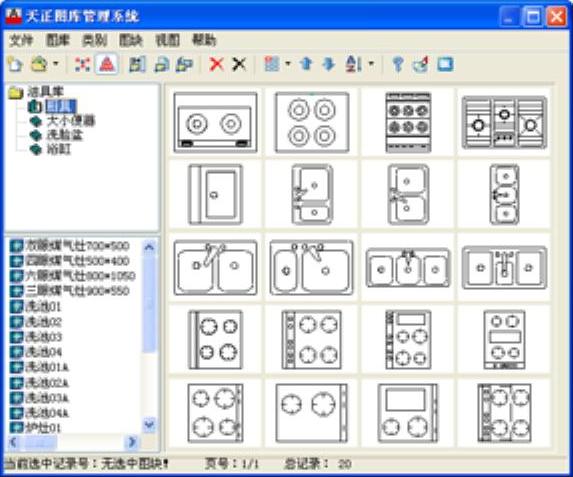Click the question mark help icon

398,65
